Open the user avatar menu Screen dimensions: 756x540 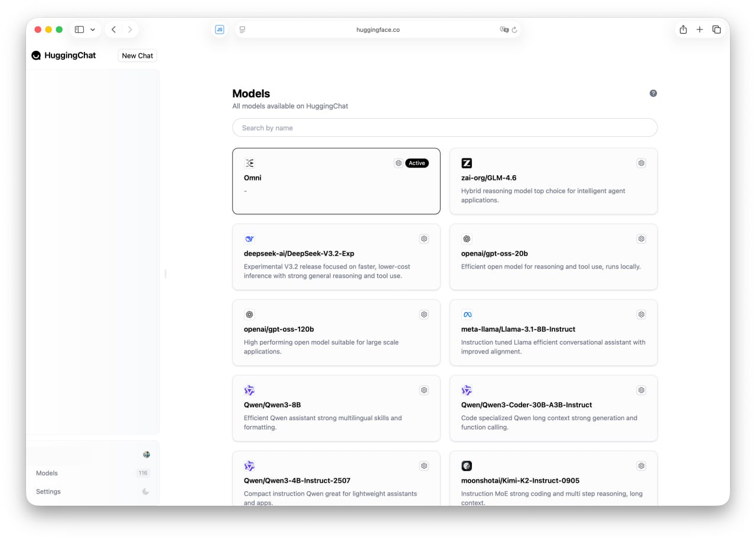[x=146, y=454]
